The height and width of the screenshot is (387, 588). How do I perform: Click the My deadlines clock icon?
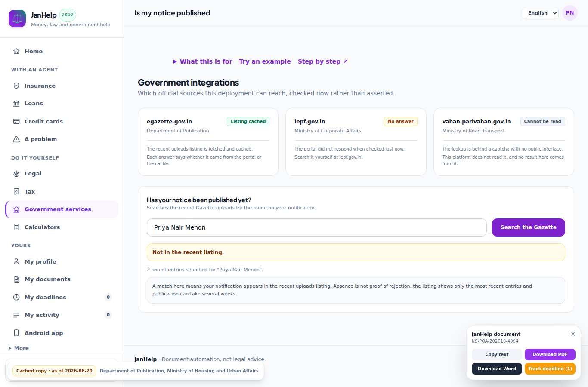16,297
